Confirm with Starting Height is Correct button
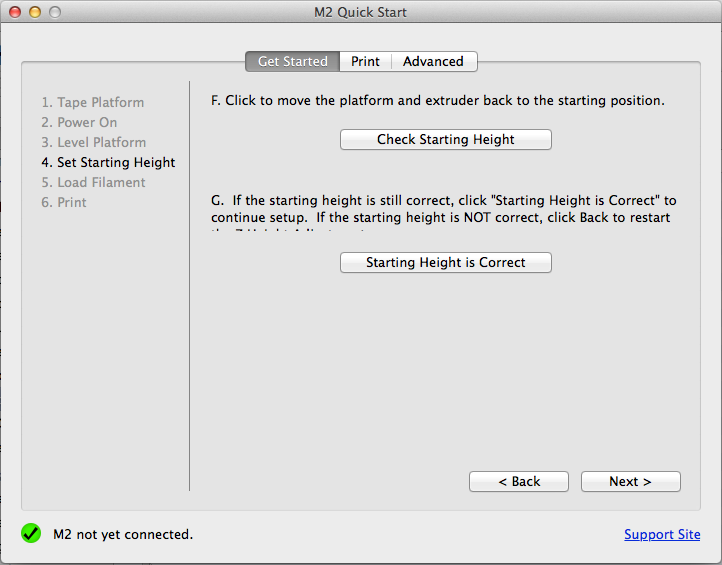This screenshot has width=722, height=565. [x=445, y=263]
